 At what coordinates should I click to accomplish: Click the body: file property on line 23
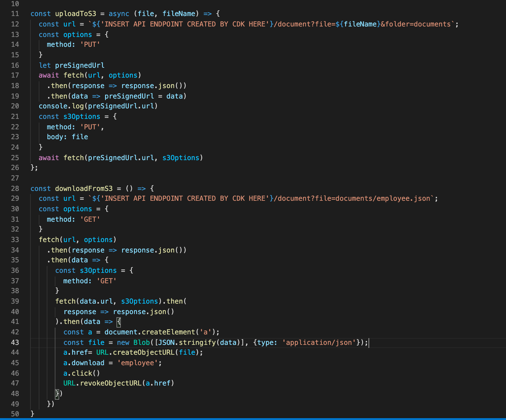67,137
